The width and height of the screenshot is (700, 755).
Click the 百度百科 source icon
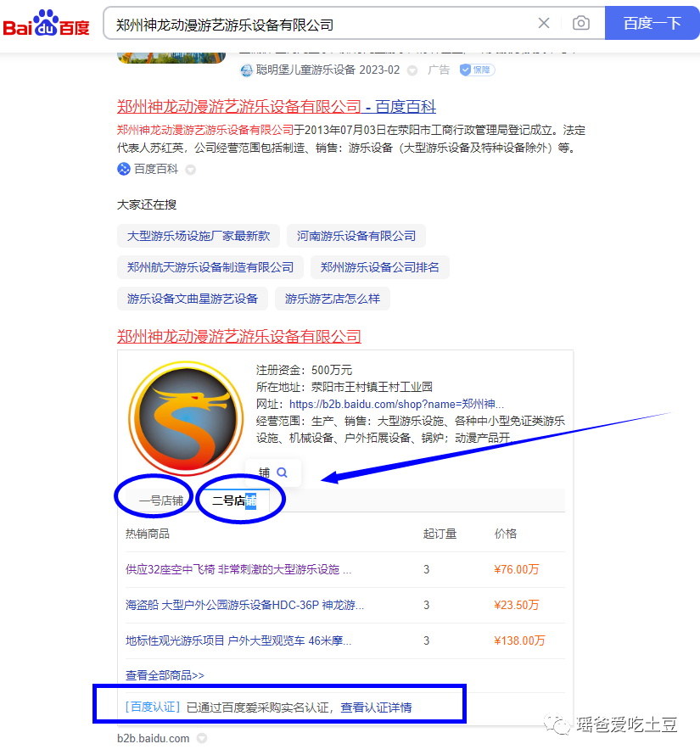pyautogui.click(x=124, y=169)
